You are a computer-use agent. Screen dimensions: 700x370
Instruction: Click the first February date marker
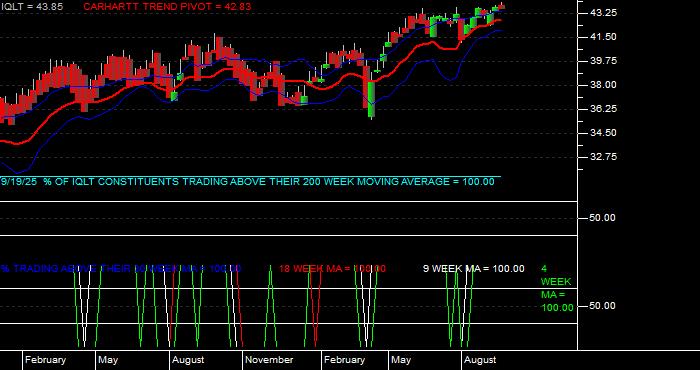[45, 360]
